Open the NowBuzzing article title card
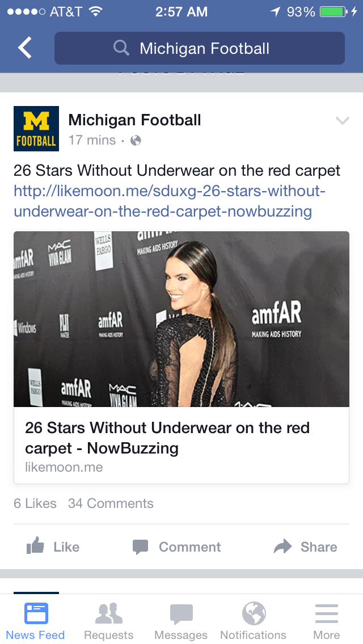The height and width of the screenshot is (644, 363). point(181,446)
